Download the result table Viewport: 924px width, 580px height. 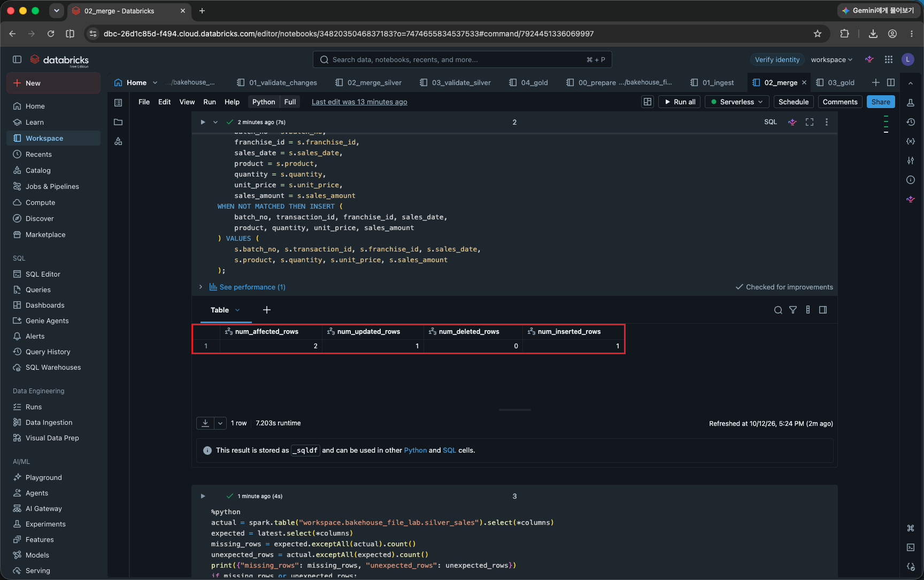(205, 423)
